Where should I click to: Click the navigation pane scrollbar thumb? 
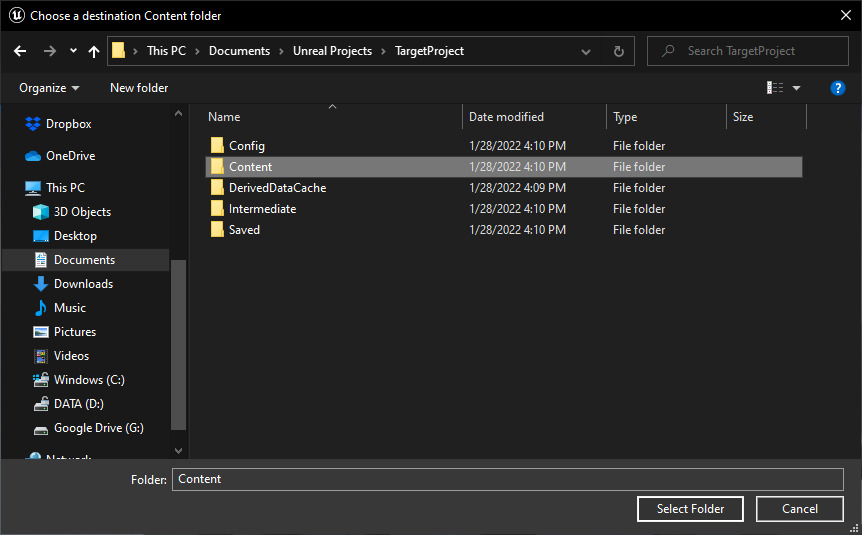pyautogui.click(x=178, y=345)
